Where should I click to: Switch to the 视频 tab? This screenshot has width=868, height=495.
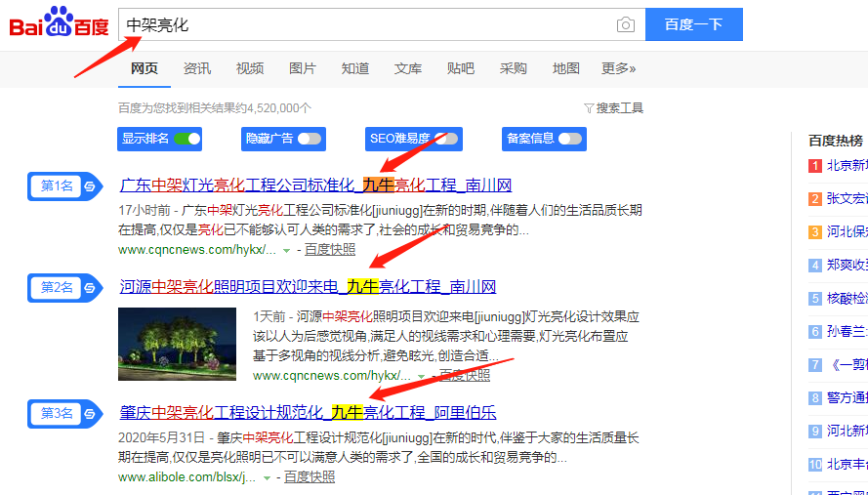250,68
